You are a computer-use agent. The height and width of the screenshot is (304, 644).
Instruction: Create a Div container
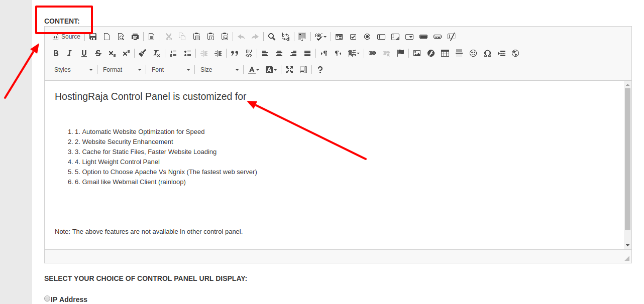[249, 53]
